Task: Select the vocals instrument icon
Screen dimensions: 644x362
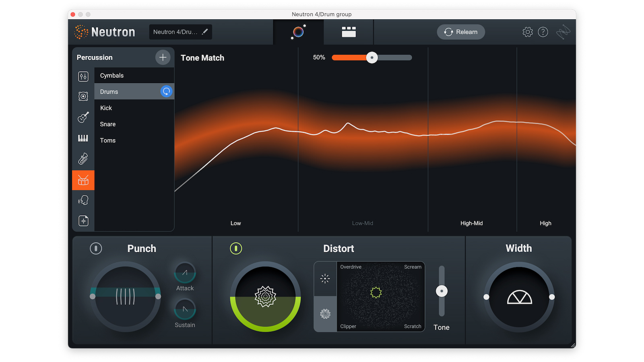Action: coord(83,200)
